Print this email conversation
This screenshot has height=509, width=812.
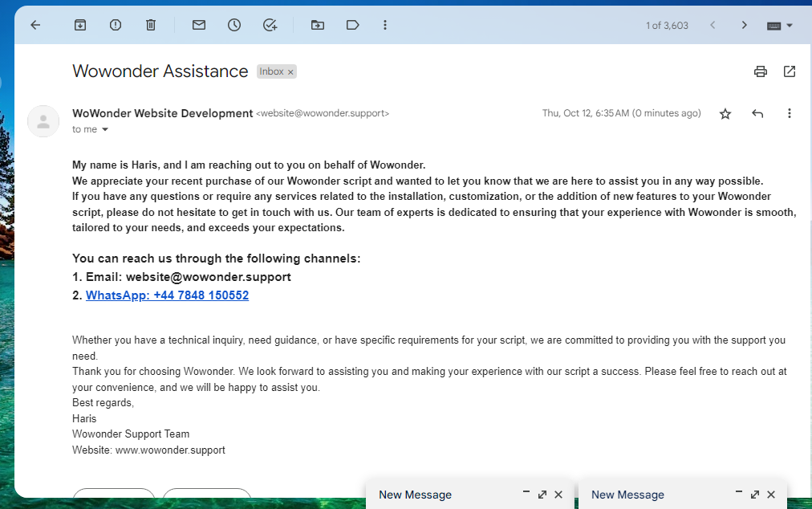click(760, 71)
